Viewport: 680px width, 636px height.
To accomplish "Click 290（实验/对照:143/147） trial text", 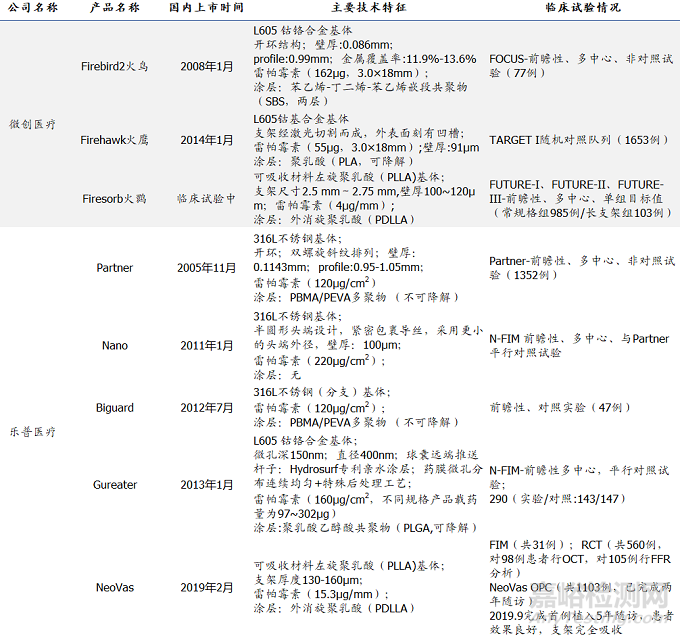I will click(x=558, y=499).
